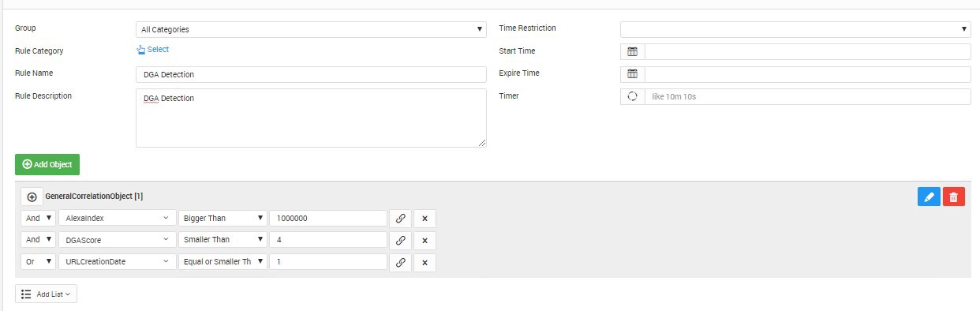Click the URLCreationDate value field containing 1

pos(328,261)
